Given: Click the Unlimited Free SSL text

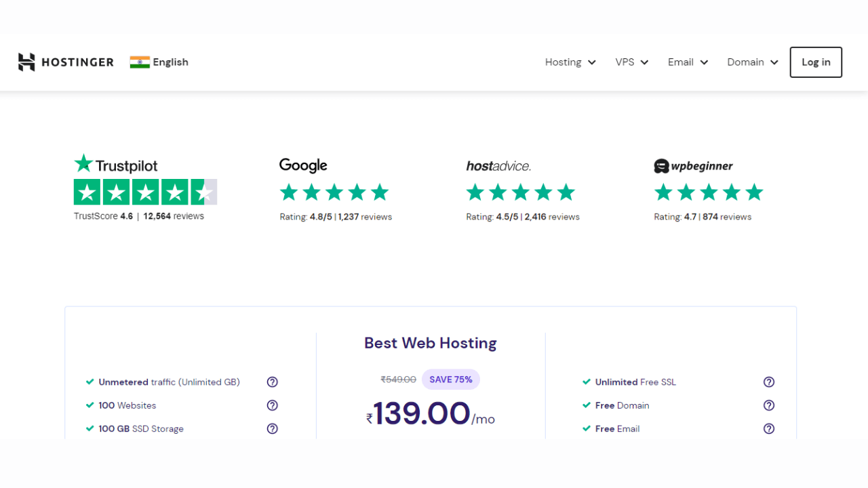Looking at the screenshot, I should pyautogui.click(x=635, y=382).
